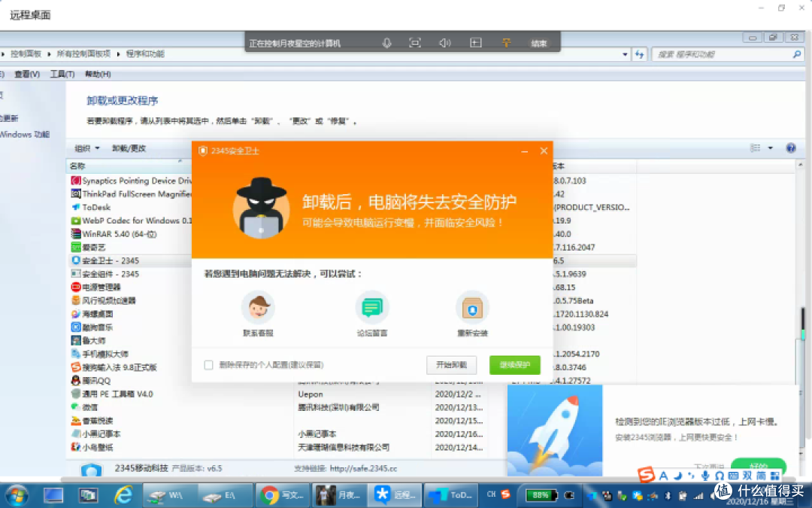Click 所有控制面板项 in the breadcrumb
812x508 pixels.
coord(83,54)
